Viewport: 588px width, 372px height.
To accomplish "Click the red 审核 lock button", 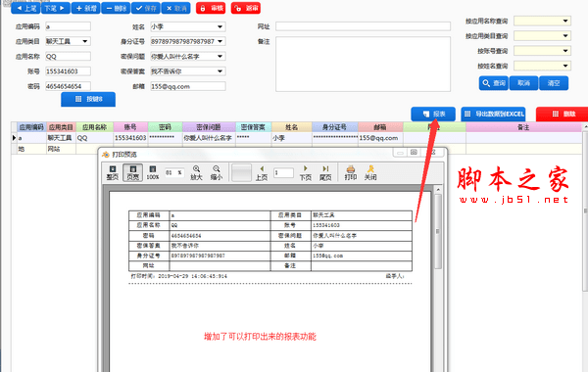I will click(x=211, y=8).
